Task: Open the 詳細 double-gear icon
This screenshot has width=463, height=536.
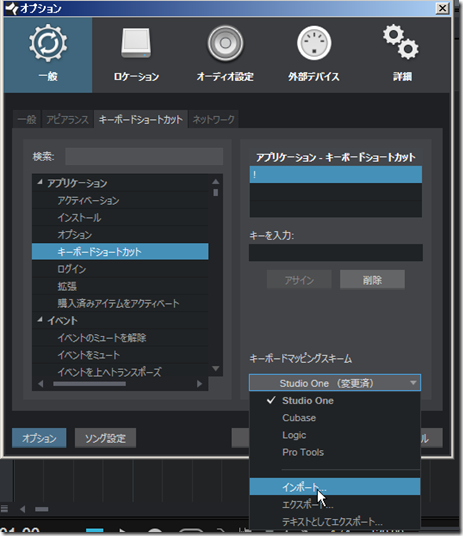Action: tap(401, 42)
